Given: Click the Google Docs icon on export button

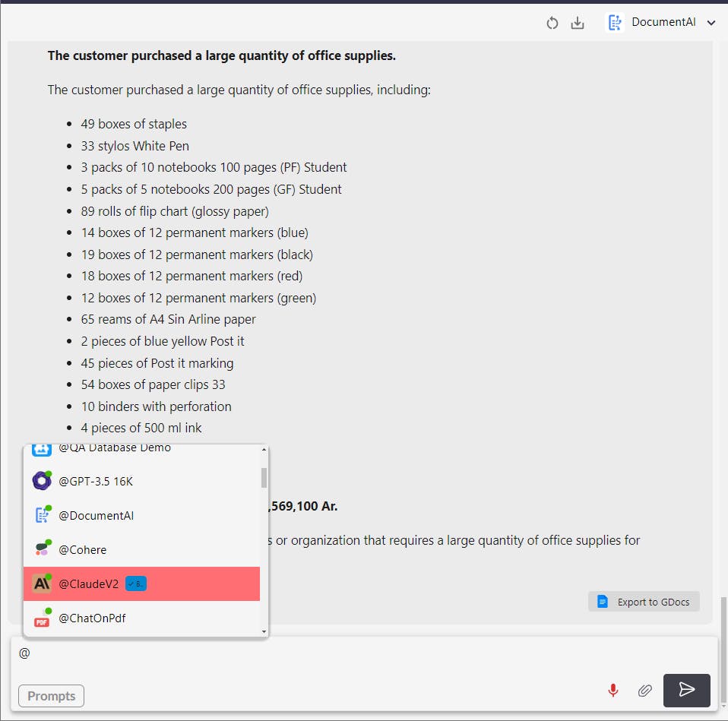Looking at the screenshot, I should click(x=603, y=602).
